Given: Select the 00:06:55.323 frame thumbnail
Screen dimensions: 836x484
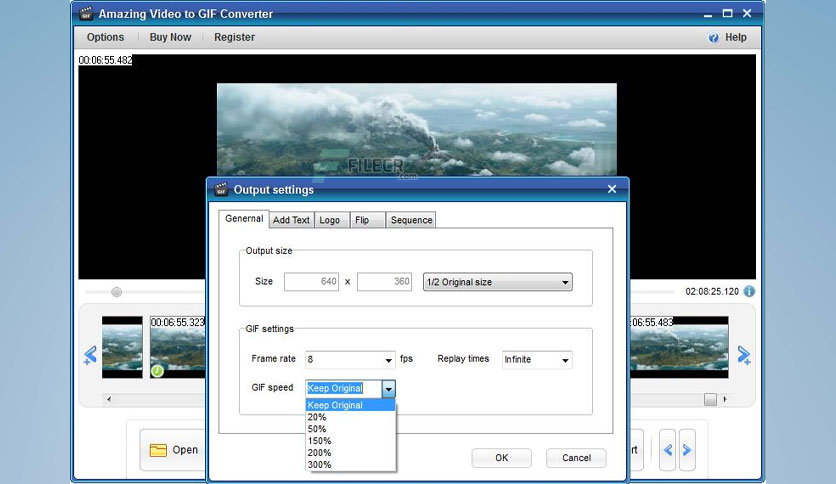Looking at the screenshot, I should [x=178, y=347].
